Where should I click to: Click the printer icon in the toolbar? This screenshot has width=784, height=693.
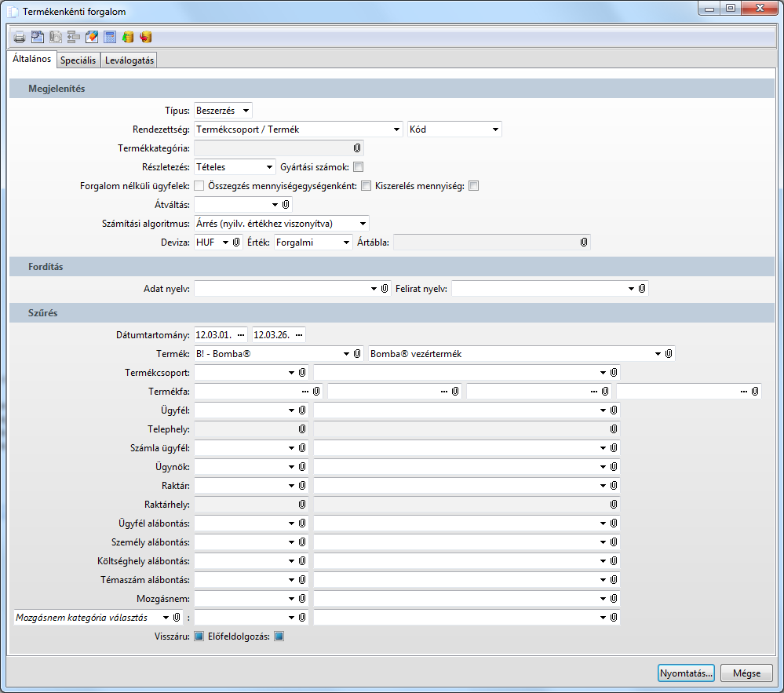coord(20,37)
